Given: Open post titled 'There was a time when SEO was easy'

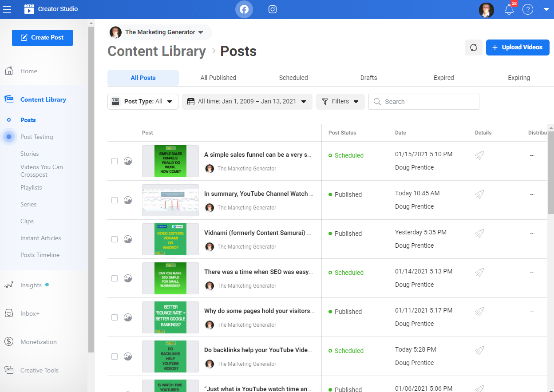Looking at the screenshot, I should pos(258,272).
